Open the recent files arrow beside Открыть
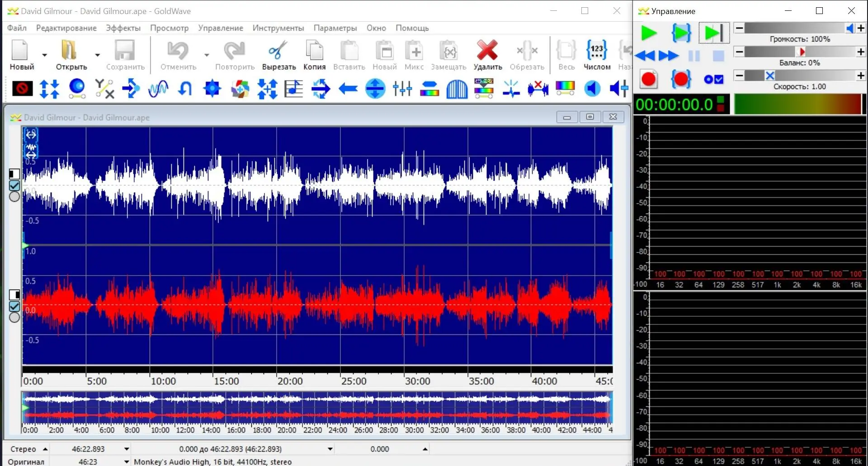 coord(97,55)
